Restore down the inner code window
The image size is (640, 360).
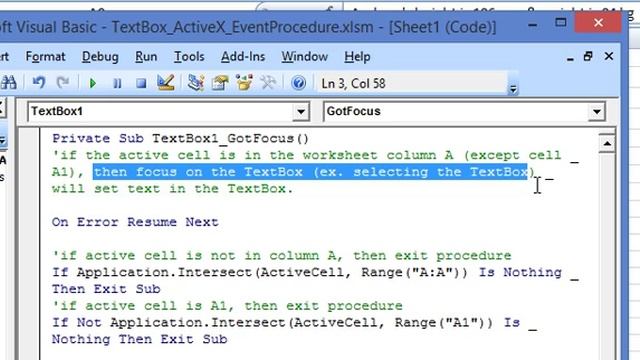pyautogui.click(x=588, y=56)
